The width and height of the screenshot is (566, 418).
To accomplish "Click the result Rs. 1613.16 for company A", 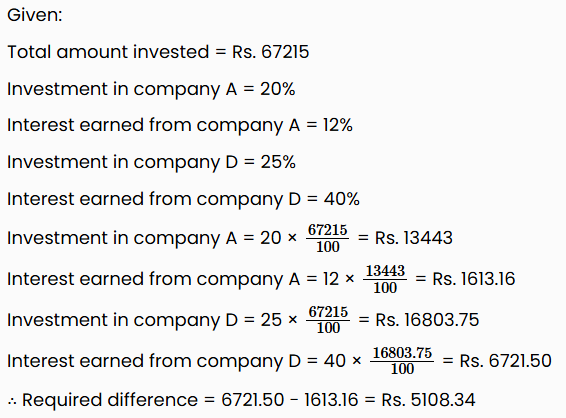I will 474,279.
